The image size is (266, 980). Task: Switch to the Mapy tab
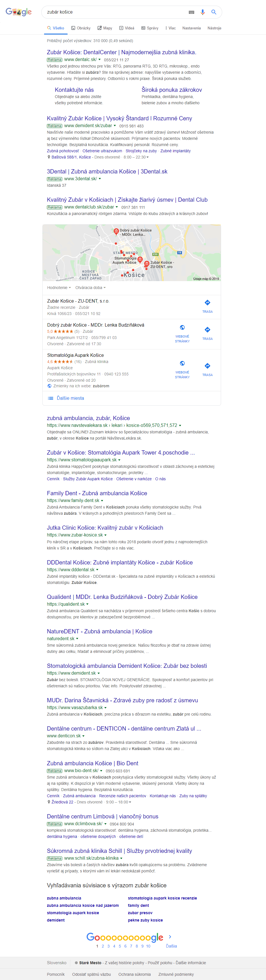point(105,28)
